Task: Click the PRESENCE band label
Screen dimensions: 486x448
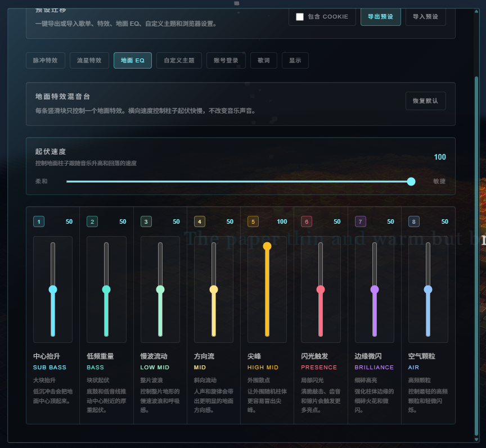Action: (319, 368)
